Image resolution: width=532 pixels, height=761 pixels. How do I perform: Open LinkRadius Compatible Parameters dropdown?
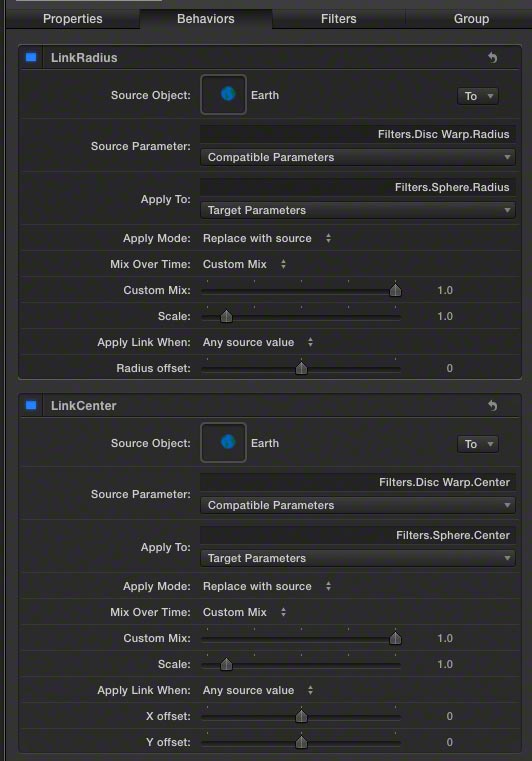click(x=358, y=157)
